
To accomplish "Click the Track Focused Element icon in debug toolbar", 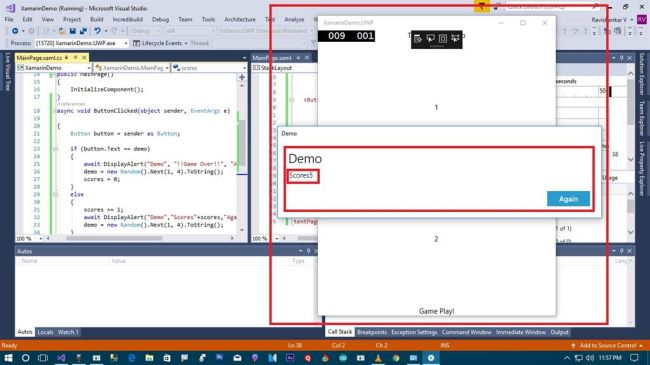I will 455,39.
